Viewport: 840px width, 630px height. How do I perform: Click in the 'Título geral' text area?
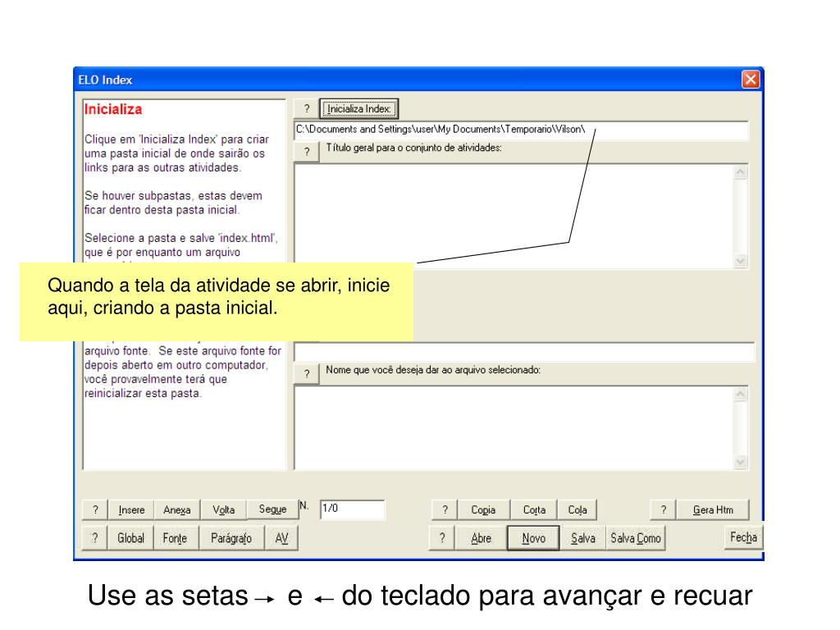point(514,216)
